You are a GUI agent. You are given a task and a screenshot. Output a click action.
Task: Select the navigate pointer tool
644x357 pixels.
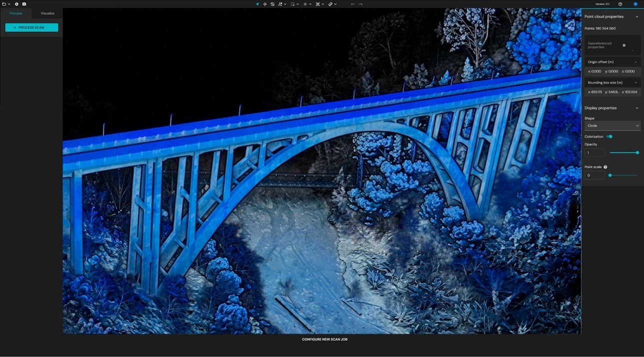click(257, 4)
